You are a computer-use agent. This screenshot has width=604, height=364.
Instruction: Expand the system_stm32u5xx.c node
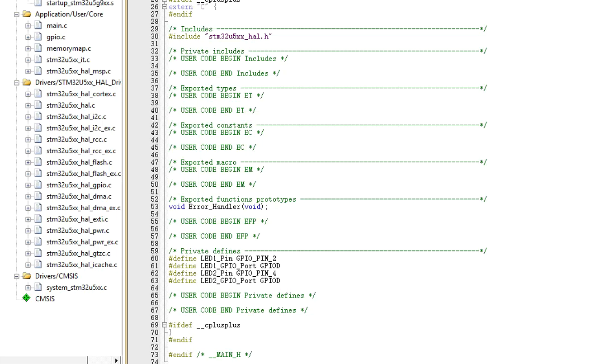click(x=28, y=287)
